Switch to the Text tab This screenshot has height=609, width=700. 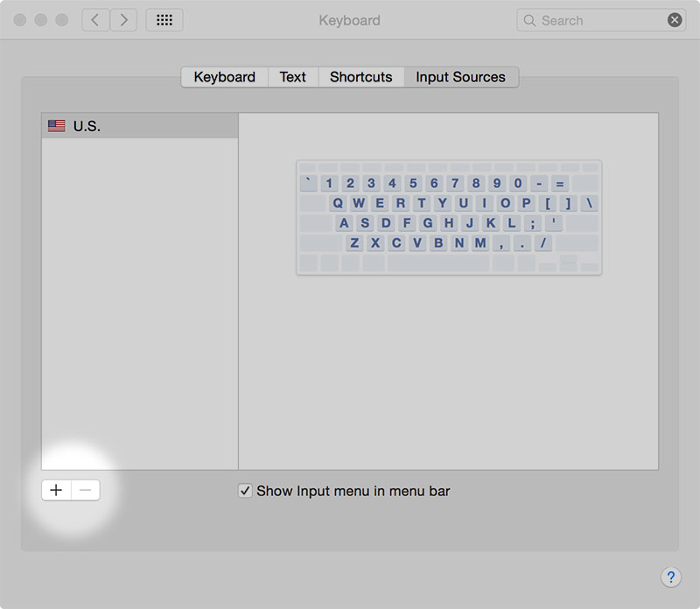click(292, 77)
